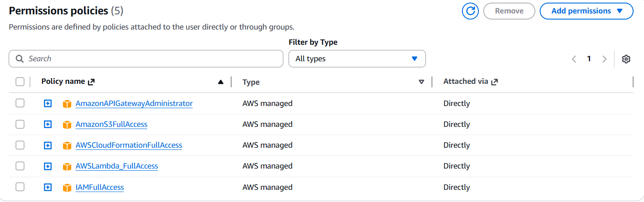Open the Filter by Type dropdown
Viewport: 644px width, 202px height.
(357, 59)
